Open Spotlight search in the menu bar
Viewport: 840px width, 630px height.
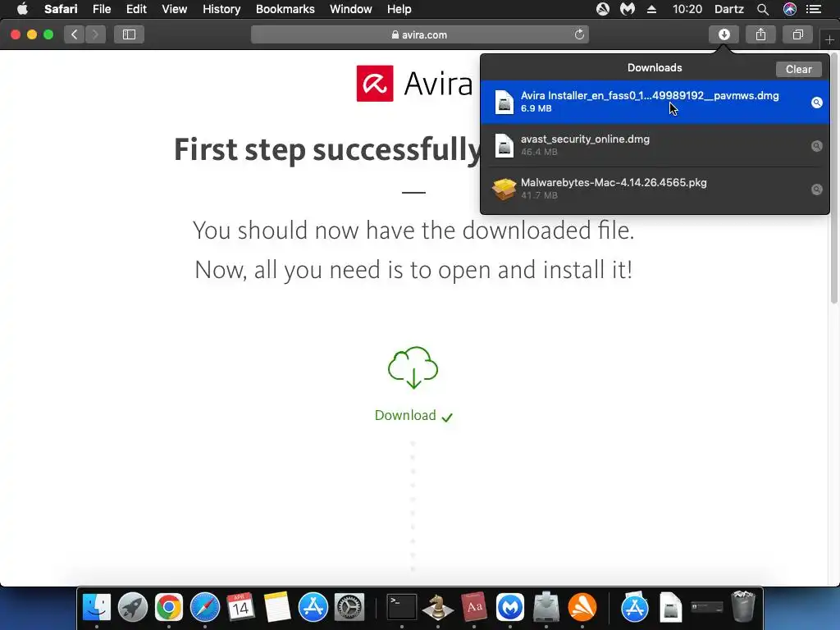(763, 9)
